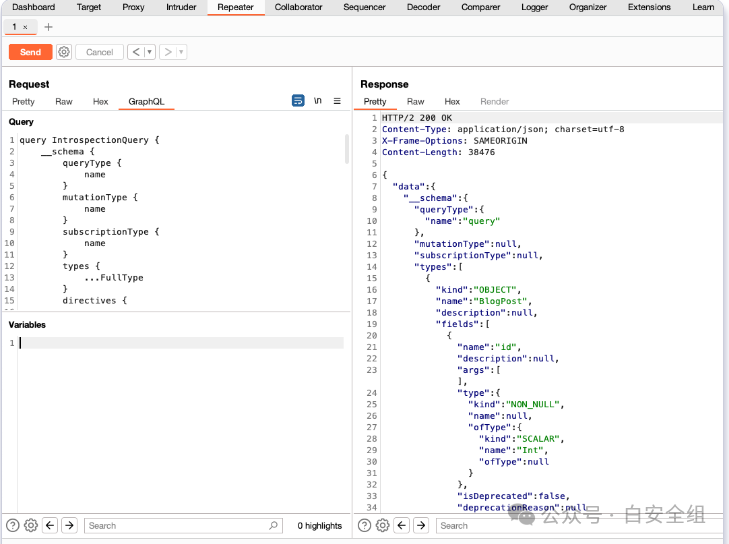Click the "name":"BlogPost" response line

pyautogui.click(x=484, y=301)
